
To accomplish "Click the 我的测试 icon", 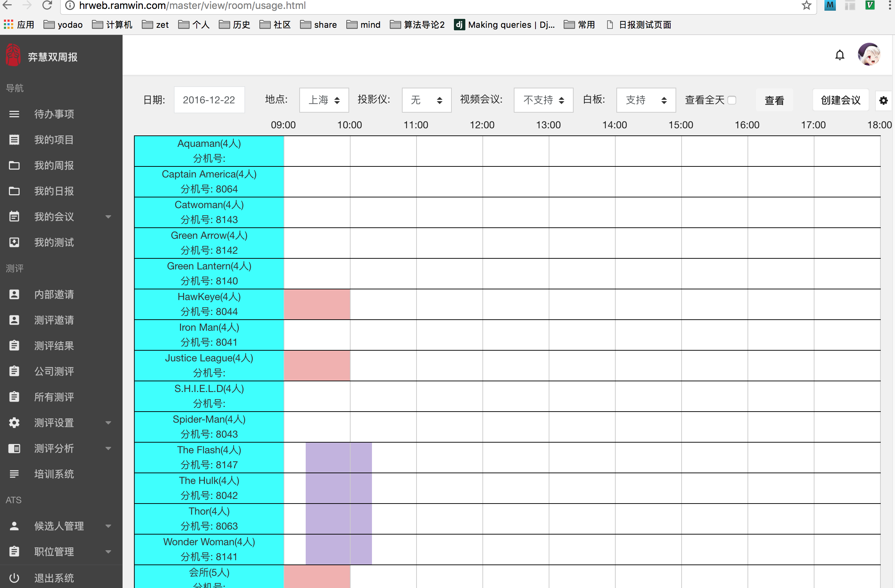I will [14, 242].
